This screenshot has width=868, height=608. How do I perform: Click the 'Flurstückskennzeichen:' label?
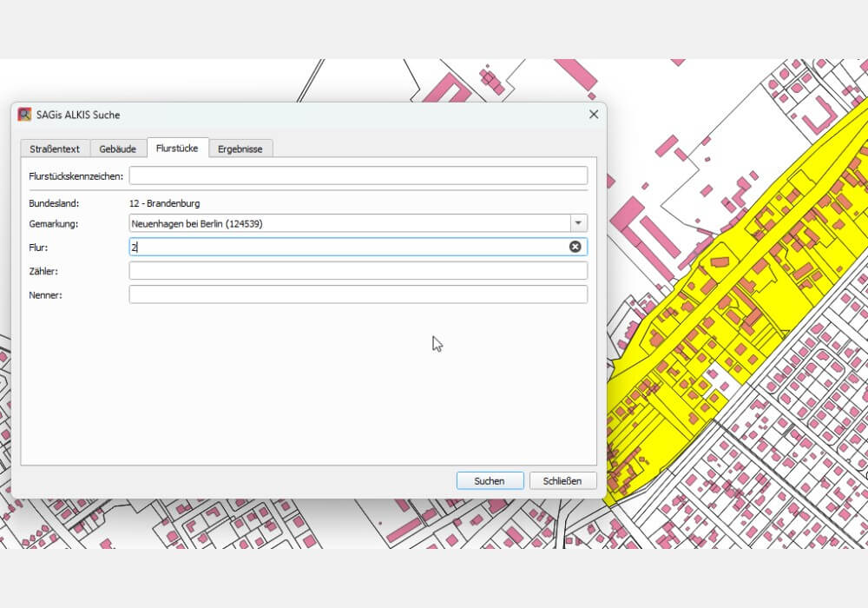[76, 176]
